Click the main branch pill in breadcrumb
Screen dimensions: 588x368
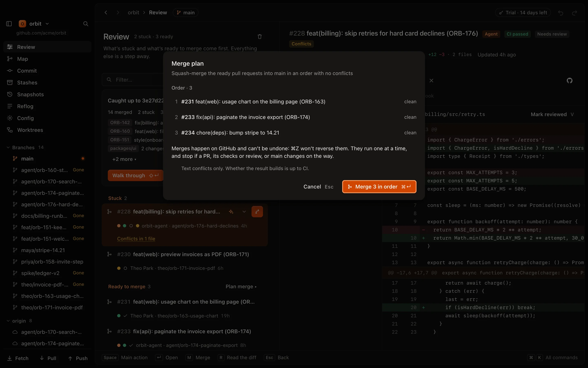(x=185, y=12)
